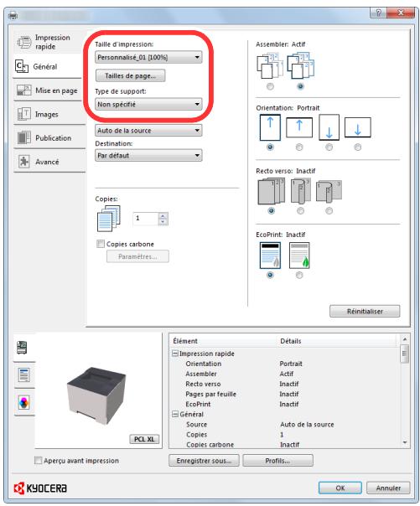Click the details list scrollbar up arrow

point(405,338)
